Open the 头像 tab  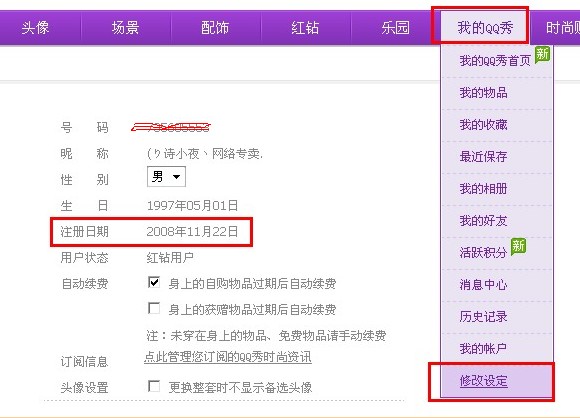(x=35, y=28)
